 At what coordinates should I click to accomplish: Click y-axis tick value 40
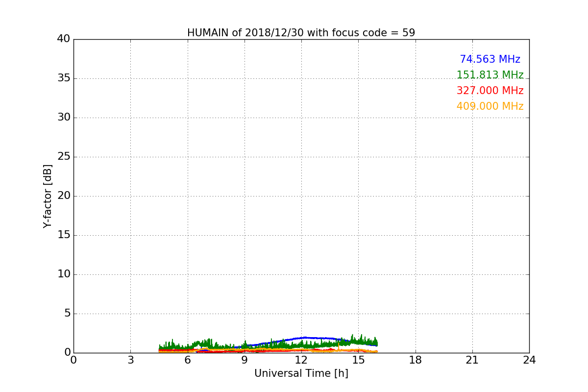64,39
